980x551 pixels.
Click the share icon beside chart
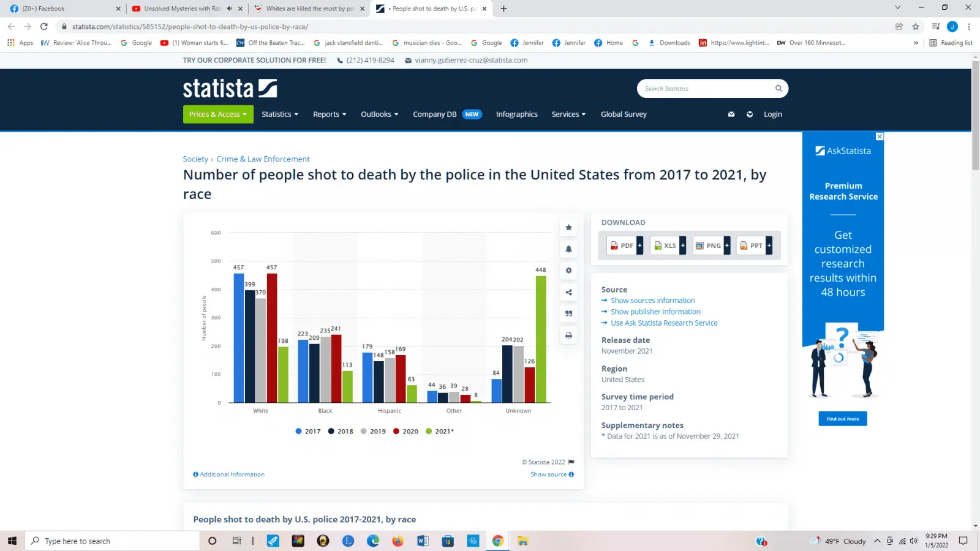coord(568,293)
